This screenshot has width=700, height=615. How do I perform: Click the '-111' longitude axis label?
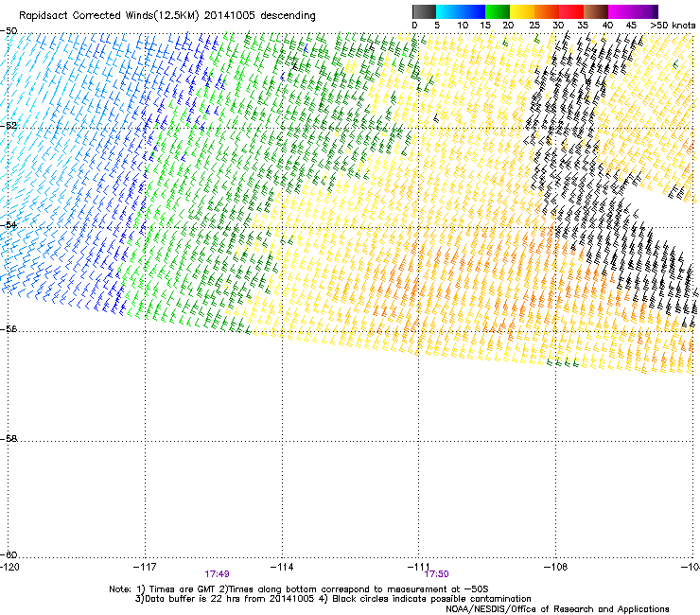(x=419, y=567)
